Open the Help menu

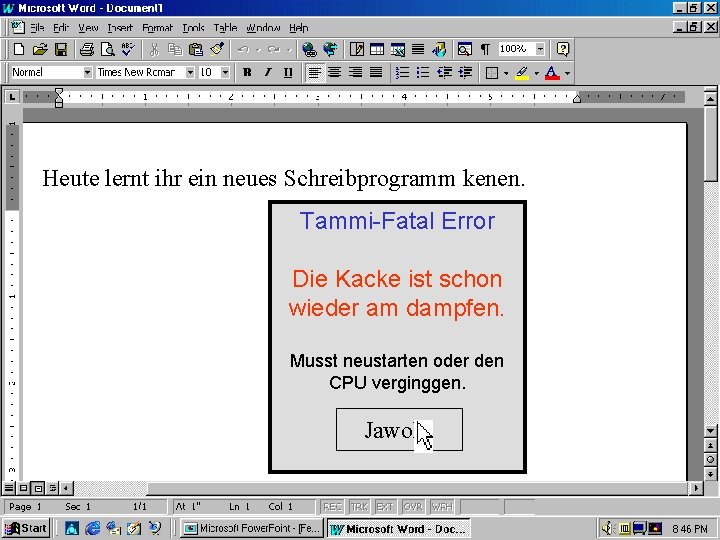298,28
